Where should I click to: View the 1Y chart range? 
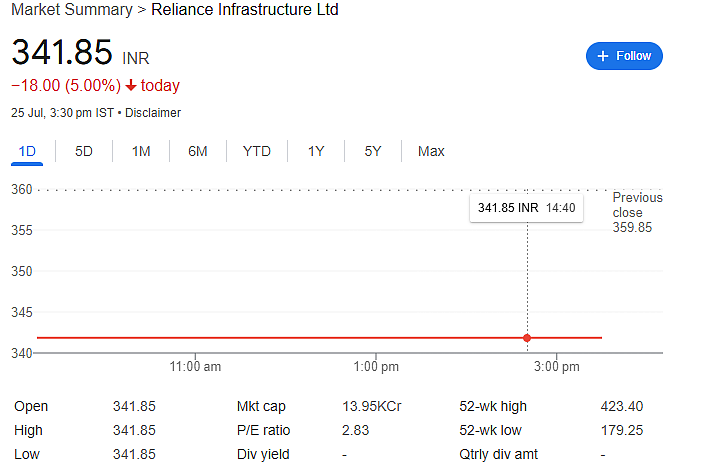coord(316,151)
